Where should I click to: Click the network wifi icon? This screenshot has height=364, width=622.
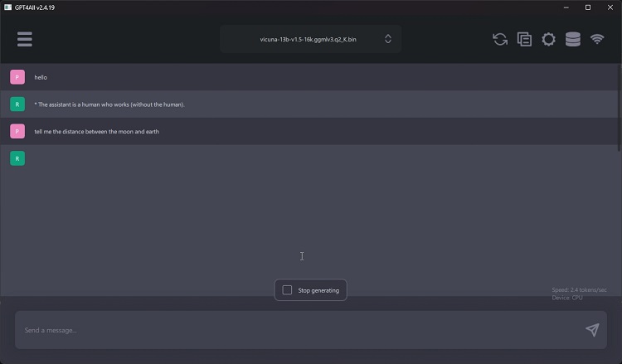coord(597,39)
